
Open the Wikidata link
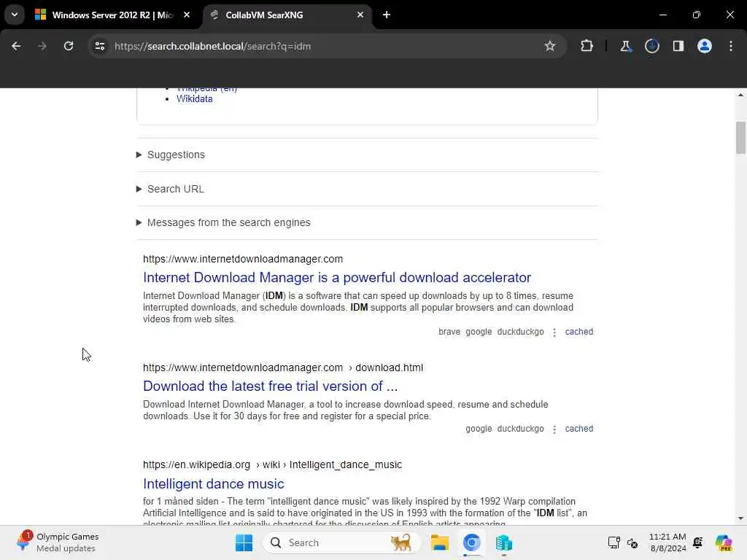tap(194, 99)
